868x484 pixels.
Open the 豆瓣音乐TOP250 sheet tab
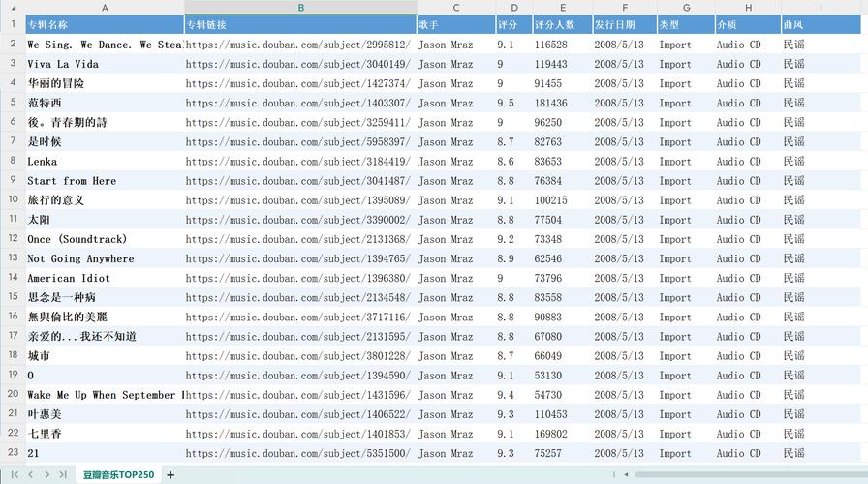pyautogui.click(x=118, y=474)
